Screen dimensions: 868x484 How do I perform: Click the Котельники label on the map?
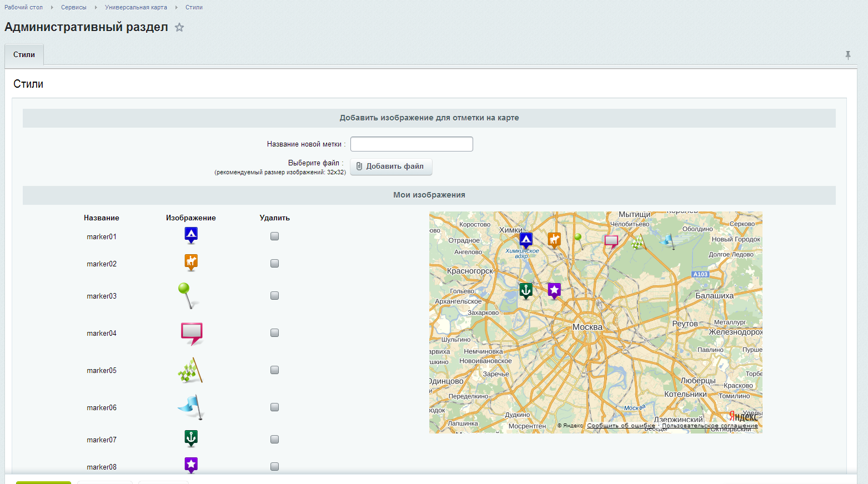point(686,394)
